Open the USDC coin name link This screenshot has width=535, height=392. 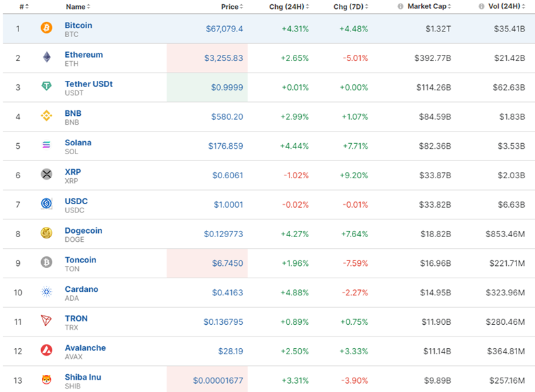tap(76, 201)
